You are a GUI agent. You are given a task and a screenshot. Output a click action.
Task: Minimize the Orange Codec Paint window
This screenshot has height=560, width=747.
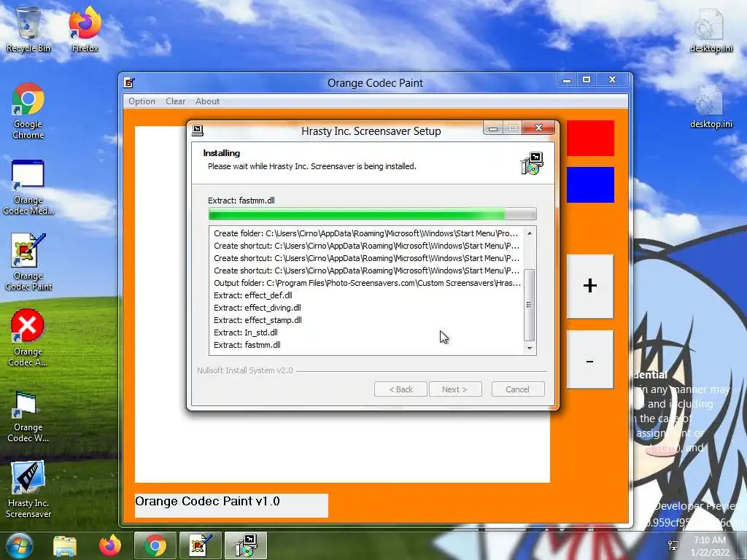pyautogui.click(x=566, y=80)
